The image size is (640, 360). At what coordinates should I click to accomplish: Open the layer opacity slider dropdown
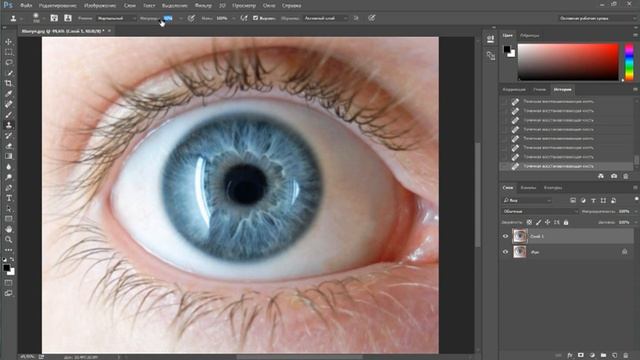click(636, 211)
